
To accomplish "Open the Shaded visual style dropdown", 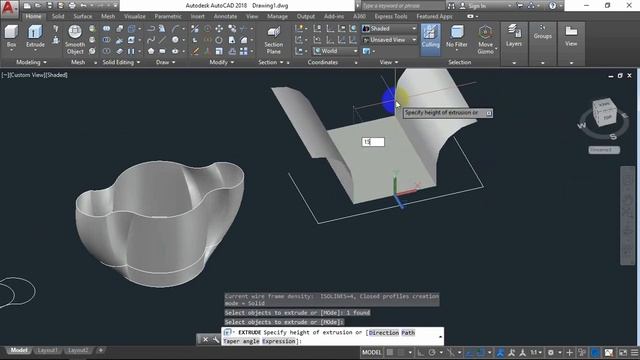I will 389,29.
